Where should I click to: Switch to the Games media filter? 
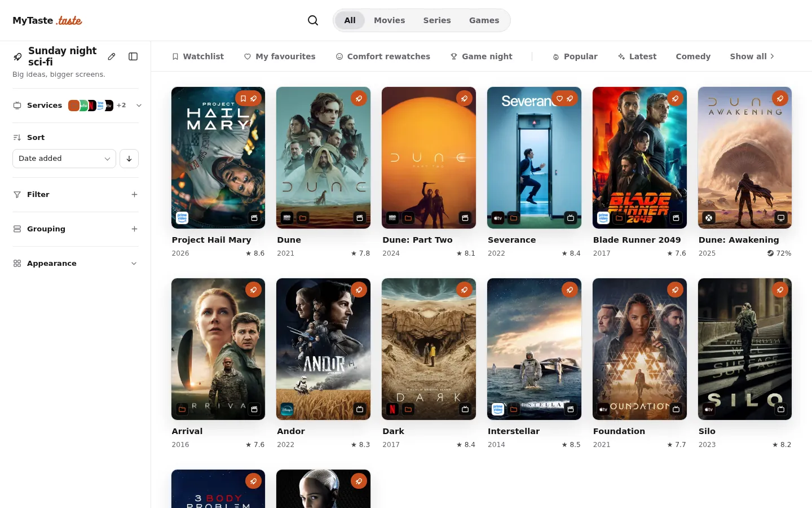[x=484, y=20]
